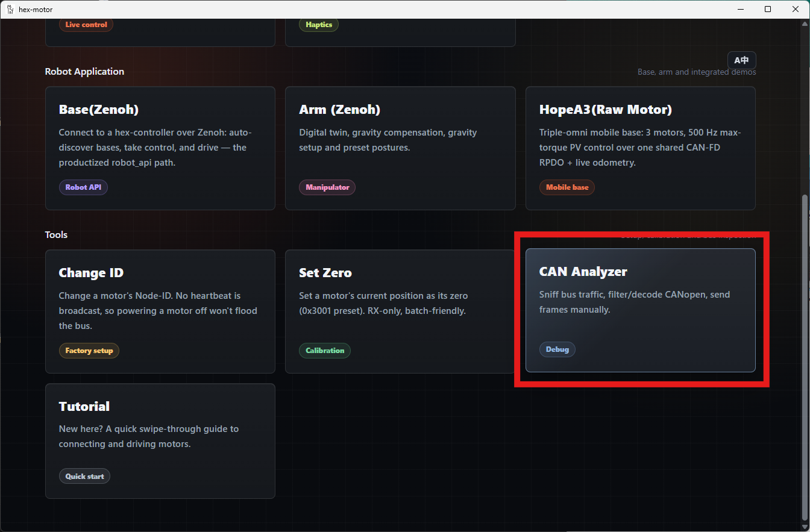Open the CAN Analyzer tool card
The image size is (810, 532).
coord(640,310)
